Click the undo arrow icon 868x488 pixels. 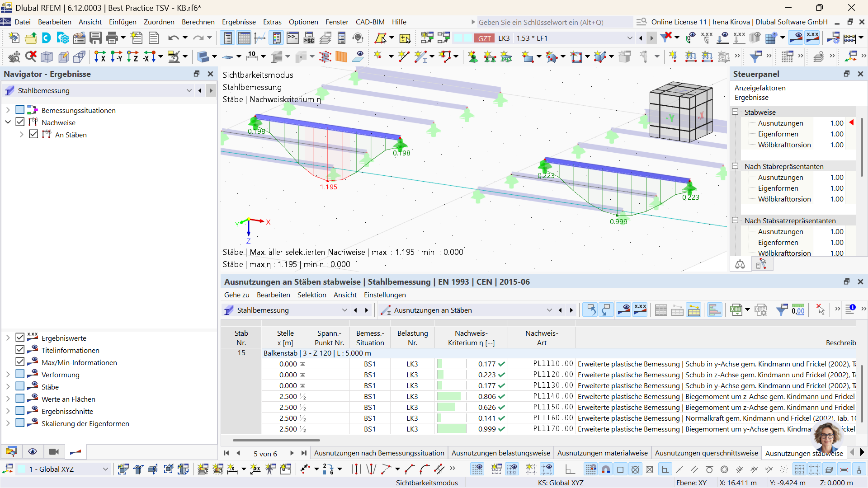[x=173, y=38]
